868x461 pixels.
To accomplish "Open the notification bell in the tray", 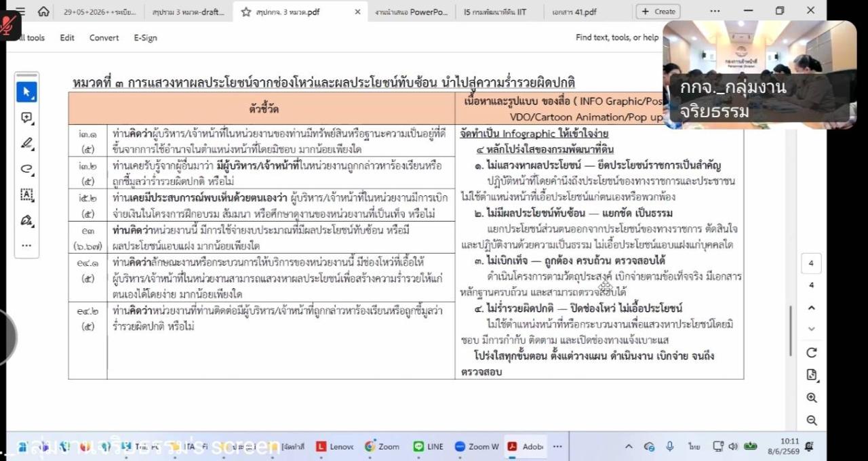I will (809, 446).
